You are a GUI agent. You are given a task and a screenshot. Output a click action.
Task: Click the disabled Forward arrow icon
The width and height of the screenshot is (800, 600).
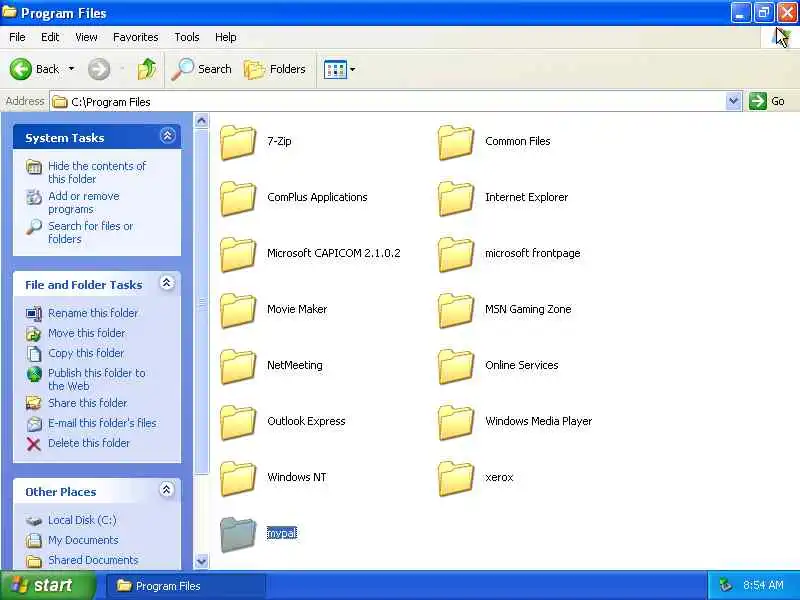(99, 69)
